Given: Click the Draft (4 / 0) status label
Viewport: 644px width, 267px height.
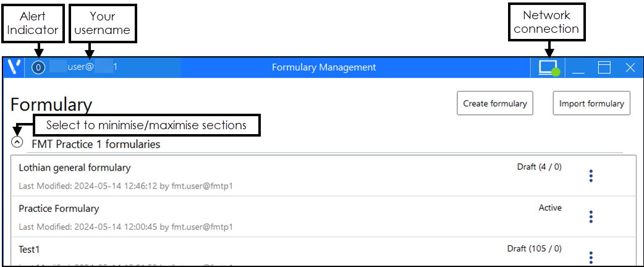Looking at the screenshot, I should (x=539, y=167).
